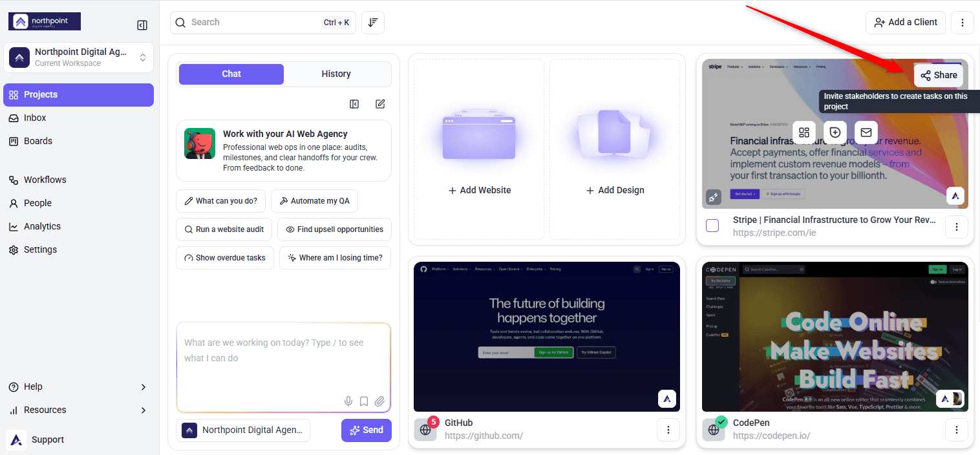The width and height of the screenshot is (980, 455).
Task: Collapse the left sidebar panel icon
Action: click(x=142, y=25)
